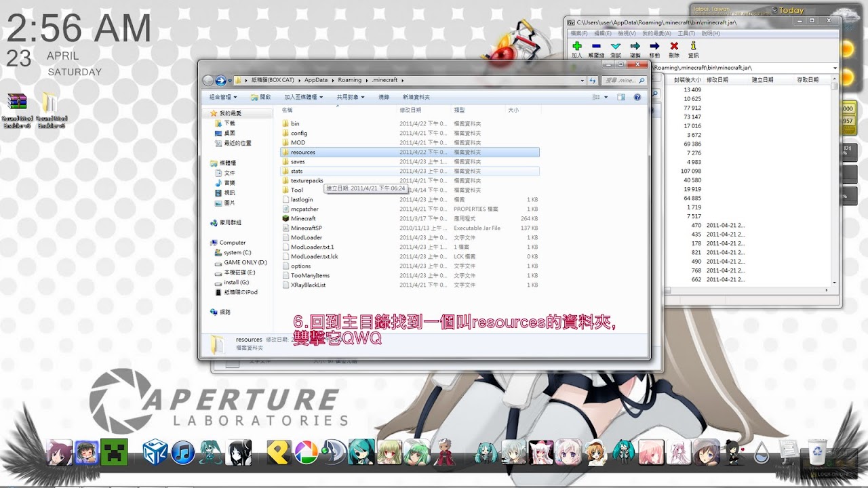The image size is (868, 488).
Task: Open the recent pages dropdown beside navigation arrows
Action: pos(229,81)
